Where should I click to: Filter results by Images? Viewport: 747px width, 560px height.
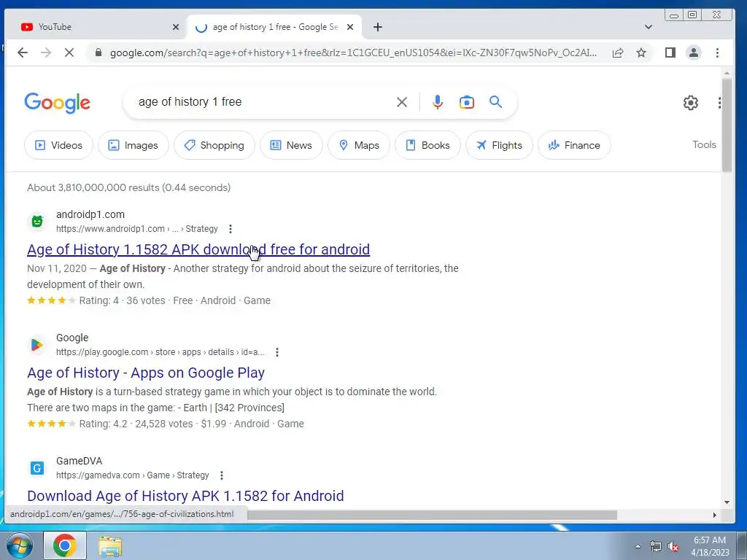[133, 145]
